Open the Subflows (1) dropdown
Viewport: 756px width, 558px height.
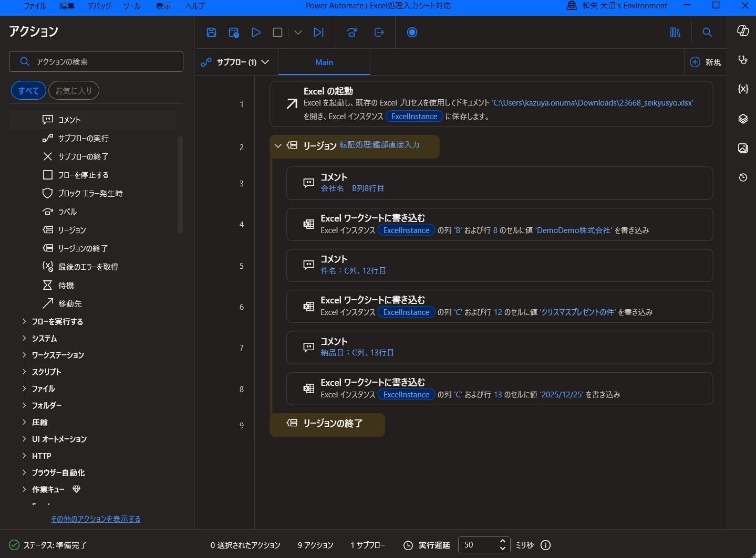pos(236,62)
